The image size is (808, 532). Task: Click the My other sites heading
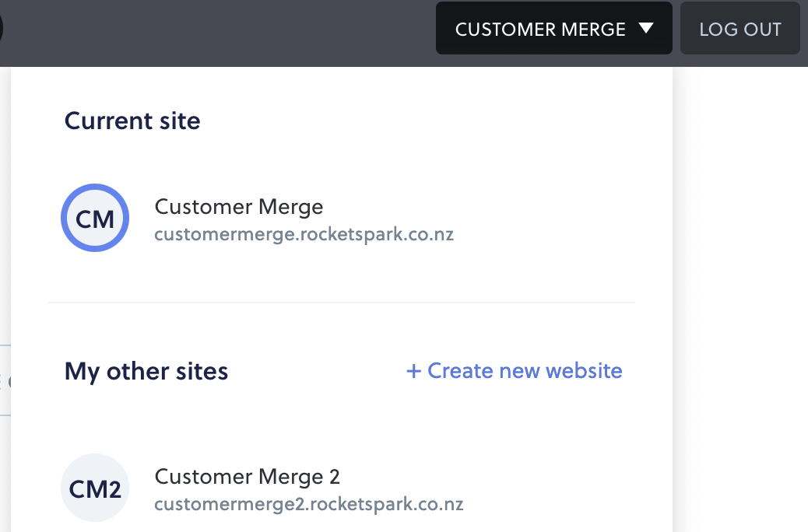(146, 371)
